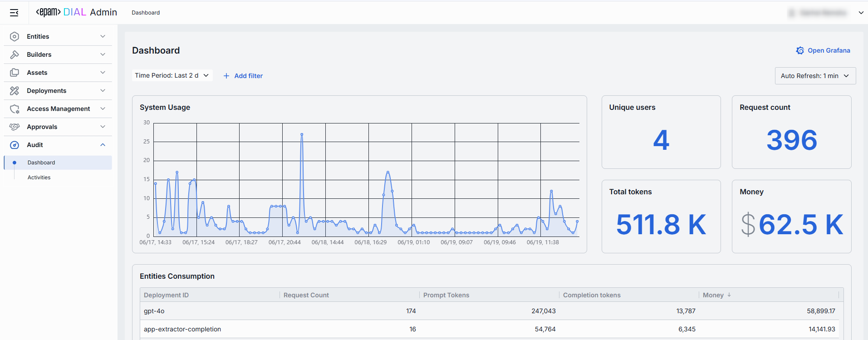Expand the Entities section chevron
Image resolution: width=868 pixels, height=340 pixels.
(x=103, y=36)
